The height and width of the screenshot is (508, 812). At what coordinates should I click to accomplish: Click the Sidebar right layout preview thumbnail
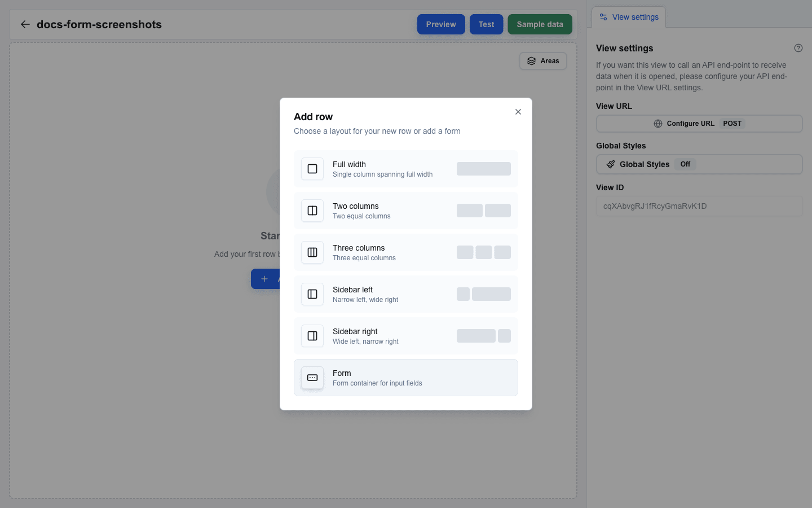(484, 336)
